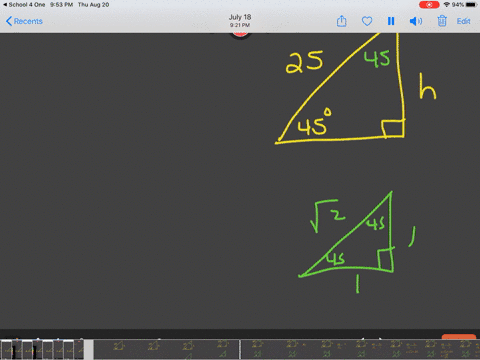The width and height of the screenshot is (480, 360).
Task: Tap the July 18 date title
Action: pyautogui.click(x=240, y=17)
